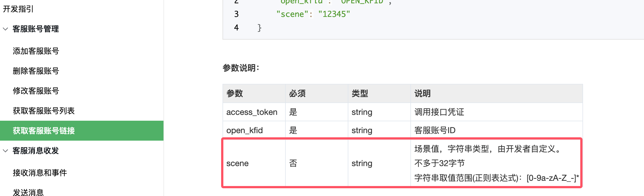Screen dimensions: 644x196
Task: Click the 参数 column header
Action: pos(254,94)
